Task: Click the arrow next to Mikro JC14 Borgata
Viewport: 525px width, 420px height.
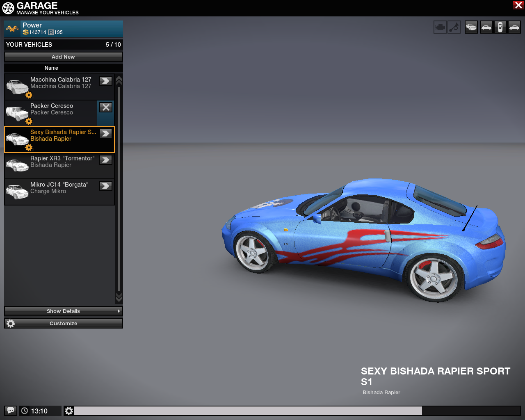Action: tap(106, 186)
